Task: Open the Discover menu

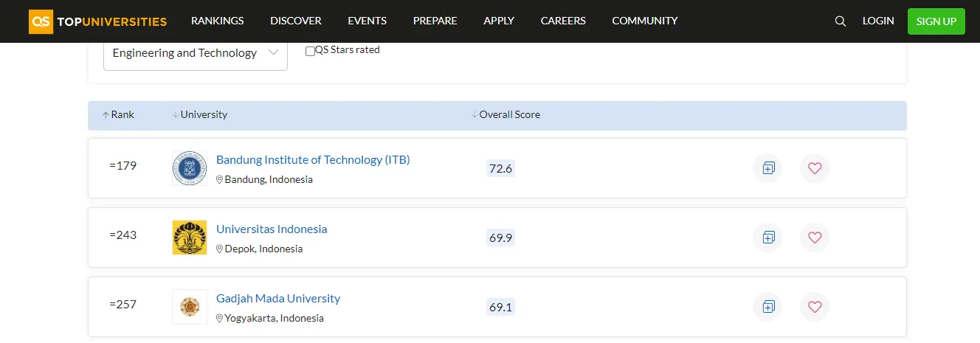Action: pos(295,21)
